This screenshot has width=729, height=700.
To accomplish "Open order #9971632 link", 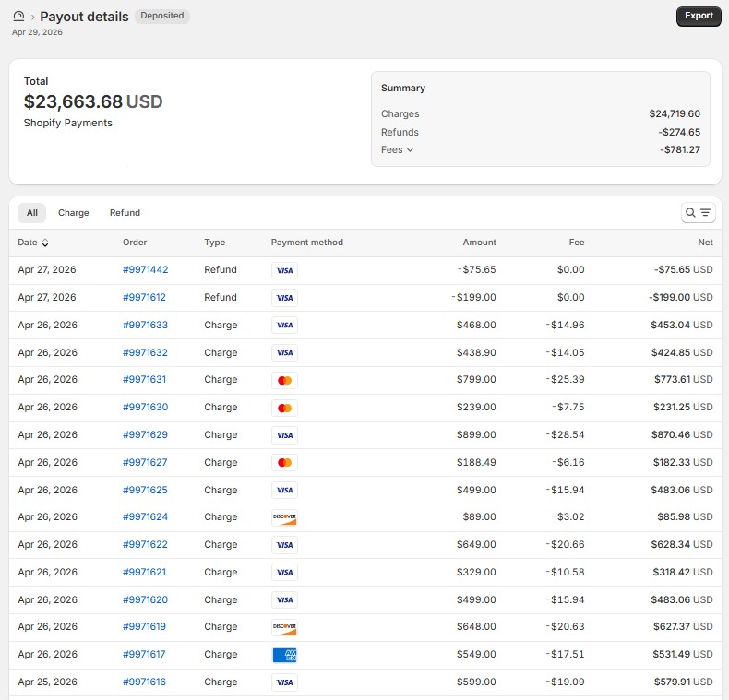I will (145, 352).
